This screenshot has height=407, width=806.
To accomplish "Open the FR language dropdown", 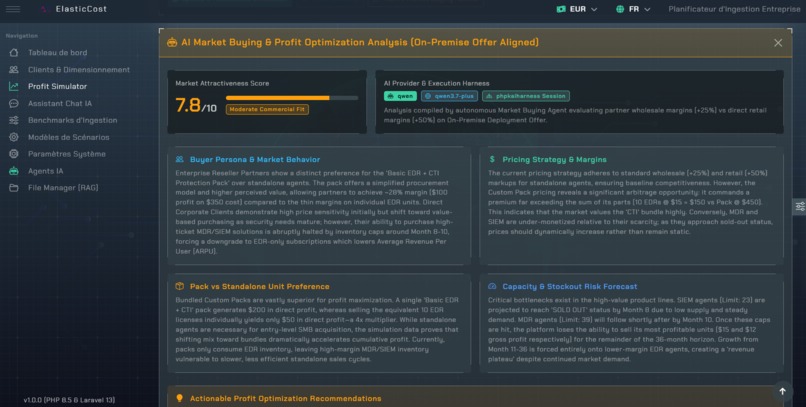I will click(633, 9).
